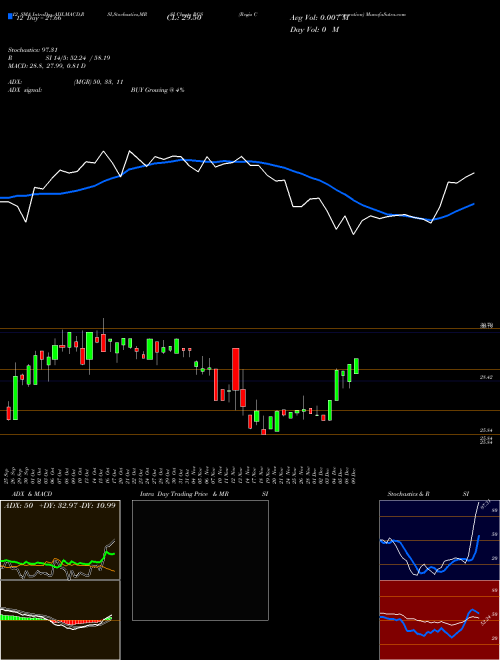Click the 'Intra Day Trading Price & MRSI' title

203,494
